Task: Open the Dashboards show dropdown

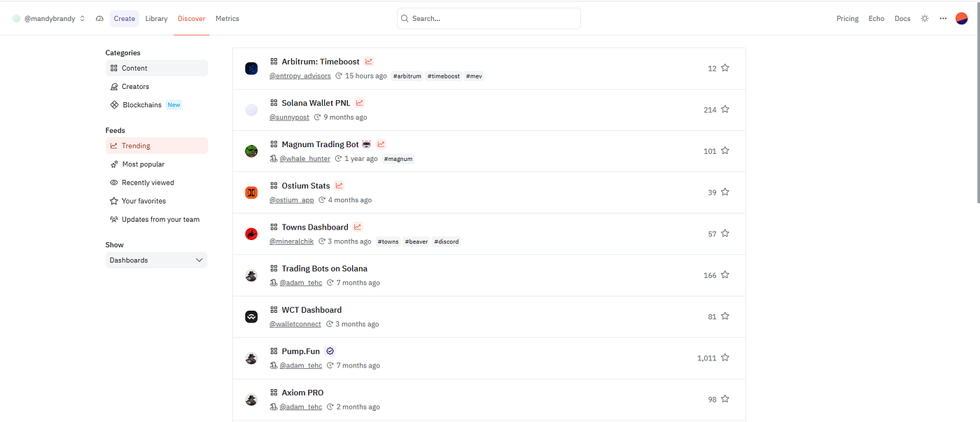Action: (156, 260)
